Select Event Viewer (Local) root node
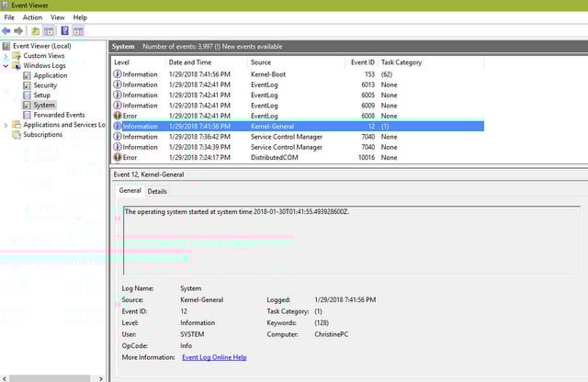 (42, 46)
